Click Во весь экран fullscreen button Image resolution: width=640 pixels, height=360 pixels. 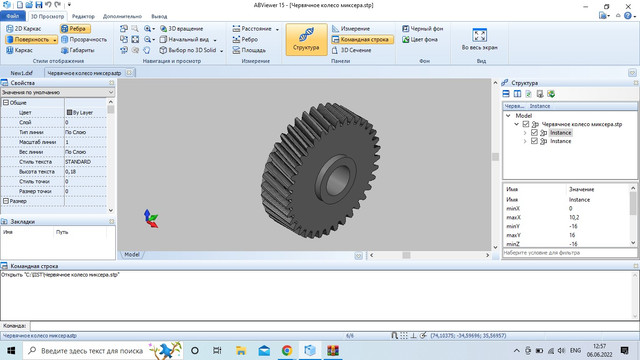point(480,39)
